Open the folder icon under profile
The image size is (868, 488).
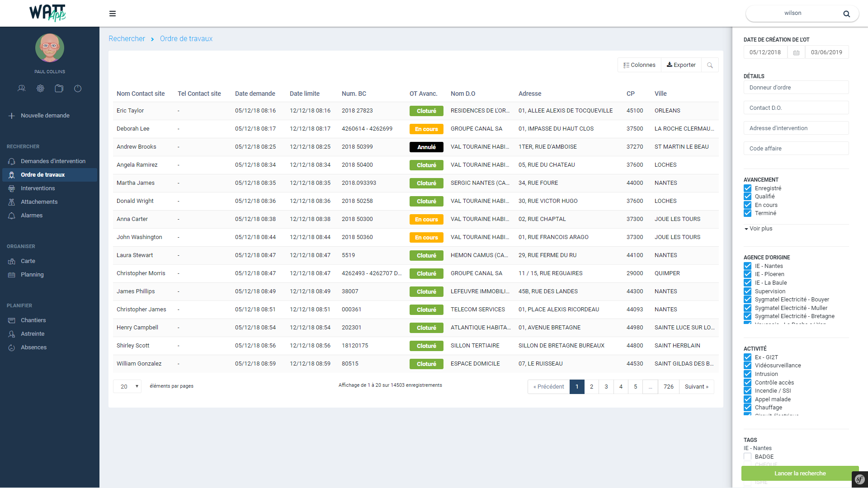pyautogui.click(x=59, y=89)
